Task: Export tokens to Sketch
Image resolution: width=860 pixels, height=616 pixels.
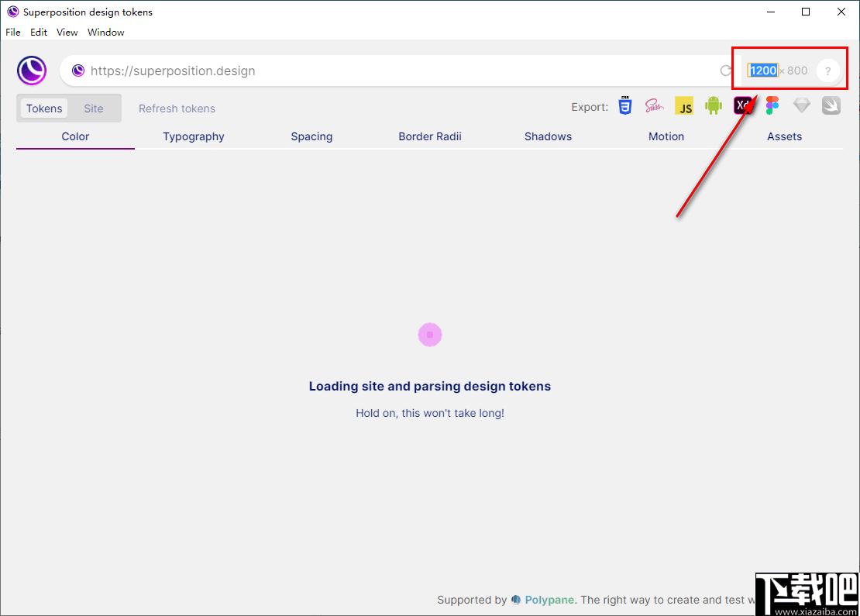Action: point(802,105)
